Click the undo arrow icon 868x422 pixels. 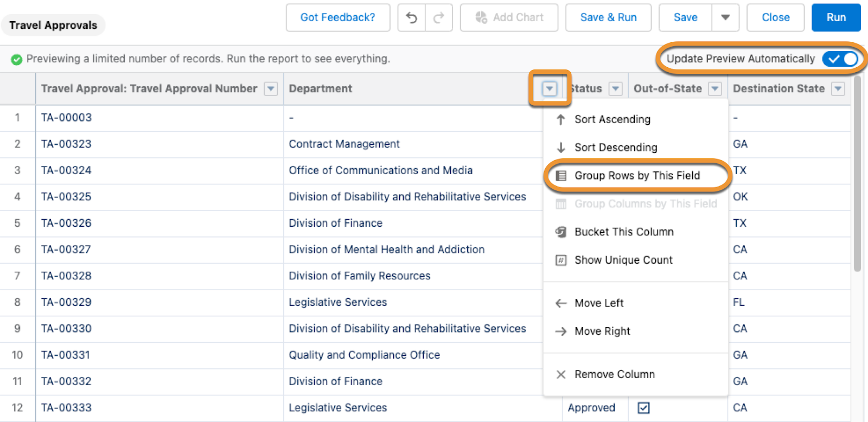point(412,18)
